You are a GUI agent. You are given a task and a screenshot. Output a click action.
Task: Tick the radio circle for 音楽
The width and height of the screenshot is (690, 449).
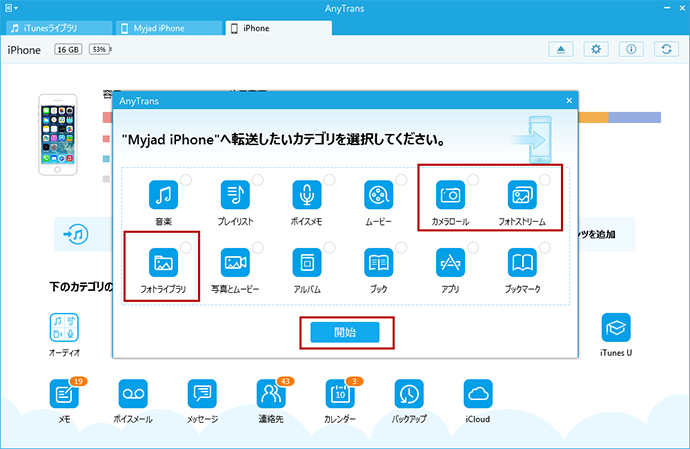point(186,180)
